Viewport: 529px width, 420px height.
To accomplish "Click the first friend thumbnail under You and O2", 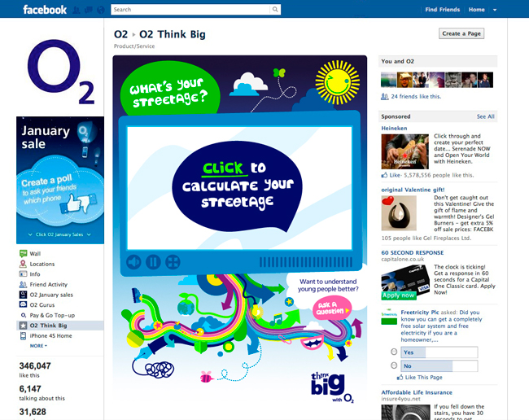I will [x=389, y=80].
